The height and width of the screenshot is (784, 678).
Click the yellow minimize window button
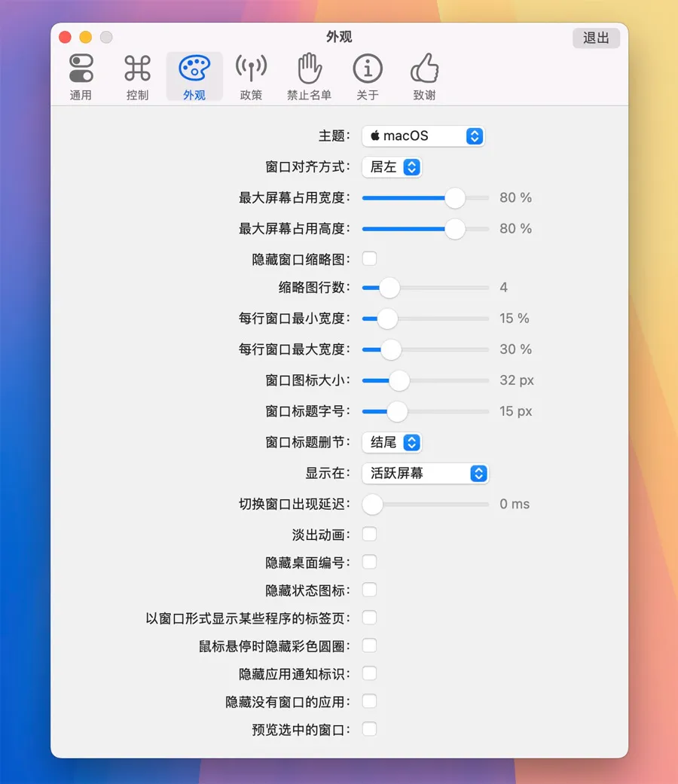[86, 37]
